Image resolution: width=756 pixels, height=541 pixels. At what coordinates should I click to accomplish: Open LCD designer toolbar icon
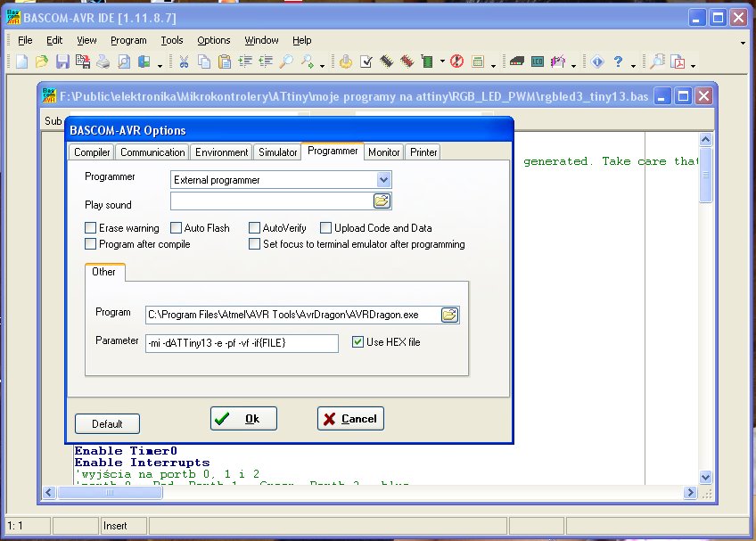(538, 61)
